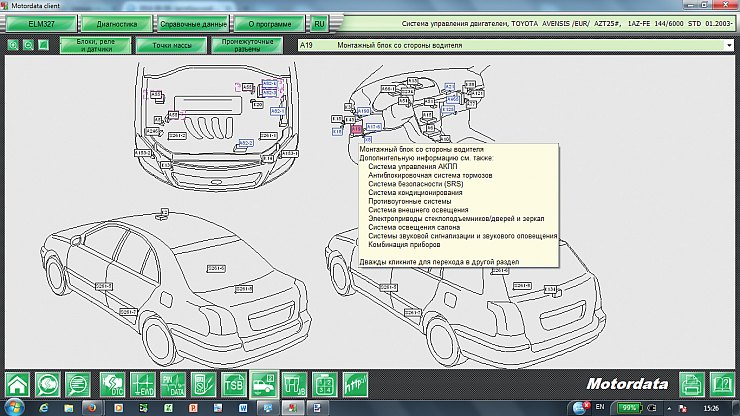Launch Internet Explorer from taskbar
This screenshot has width=740, height=416.
(44, 408)
